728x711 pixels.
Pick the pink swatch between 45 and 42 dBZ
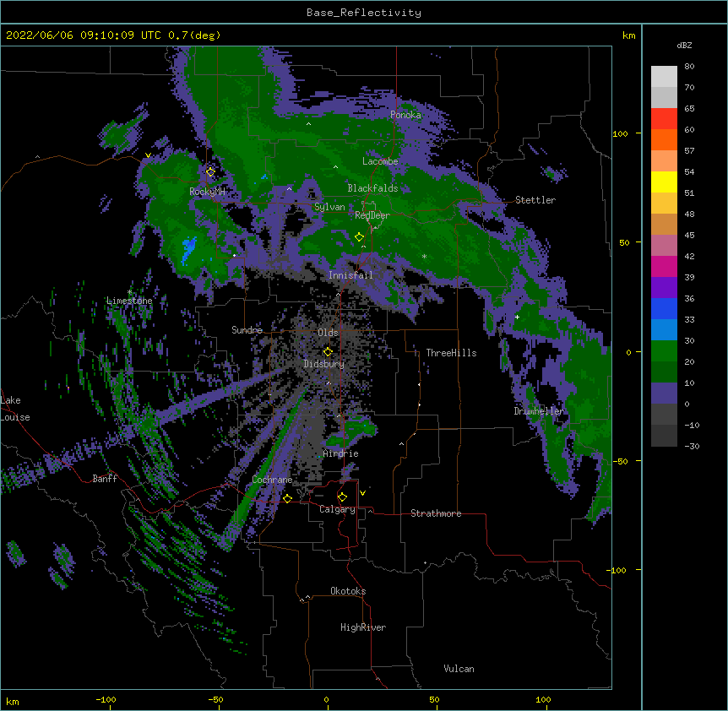coord(664,246)
